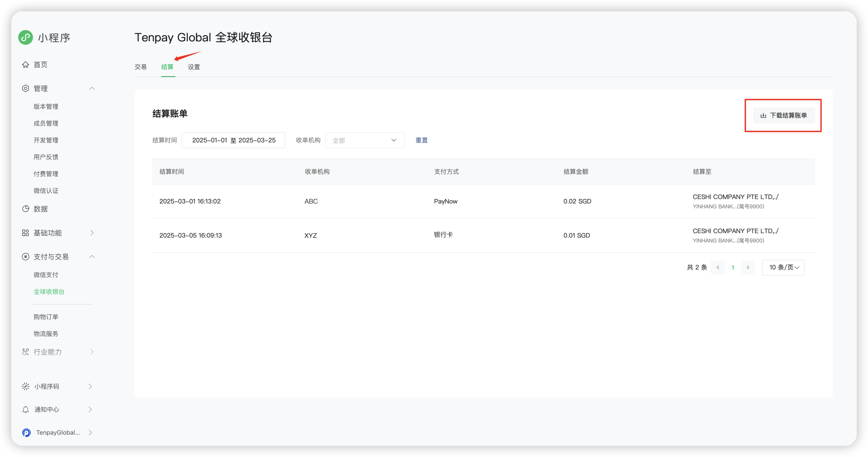
Task: Click the 小程序码 sparkle icon
Action: pos(26,386)
